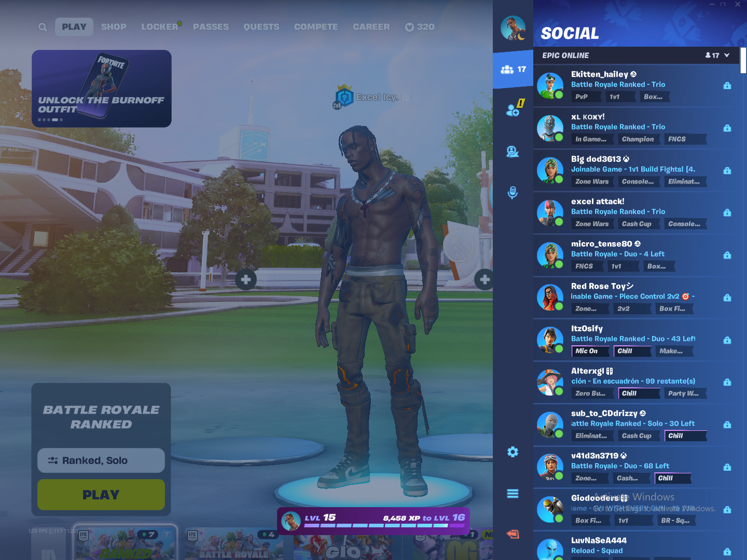The height and width of the screenshot is (560, 747).
Task: Open the V-Bucks balance showing 320
Action: pyautogui.click(x=420, y=27)
